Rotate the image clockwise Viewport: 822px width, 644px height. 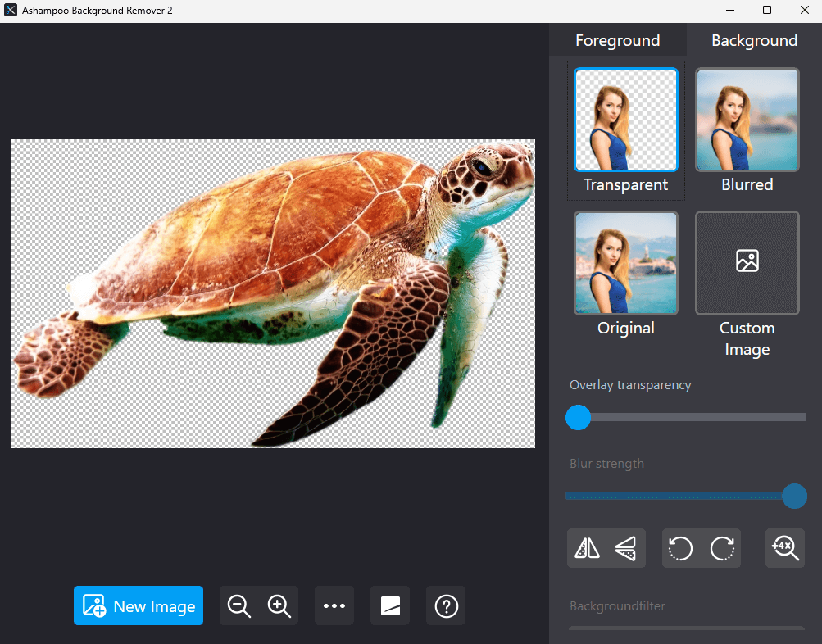722,548
